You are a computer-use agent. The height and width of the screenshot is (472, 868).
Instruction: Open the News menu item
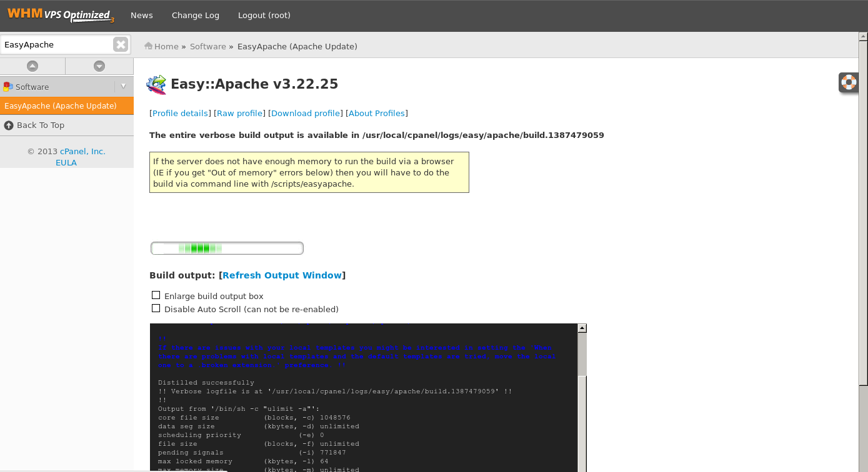coord(141,16)
